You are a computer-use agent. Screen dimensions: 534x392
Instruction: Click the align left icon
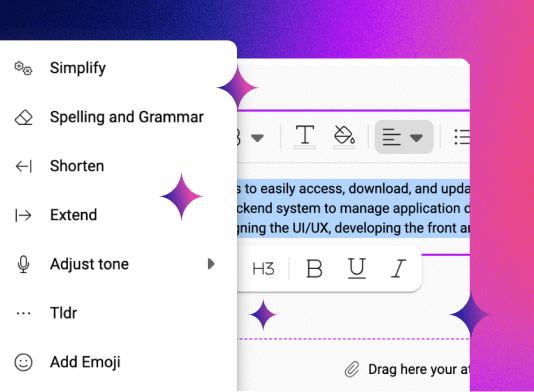(x=391, y=137)
